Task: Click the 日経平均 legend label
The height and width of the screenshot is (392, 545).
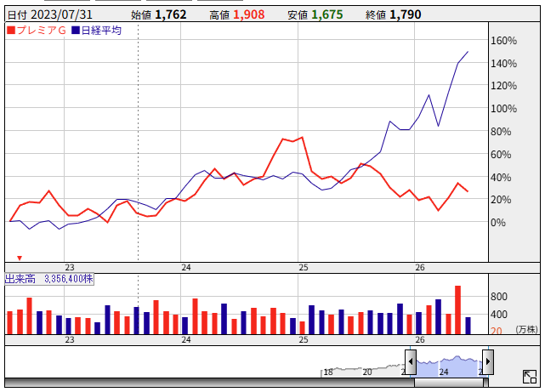Action: click(x=101, y=31)
